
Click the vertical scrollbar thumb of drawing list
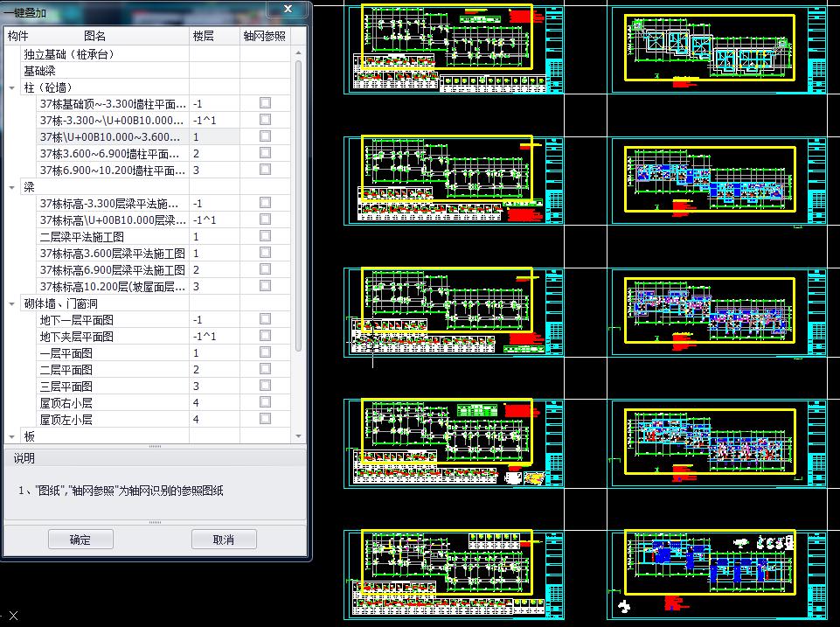click(298, 206)
